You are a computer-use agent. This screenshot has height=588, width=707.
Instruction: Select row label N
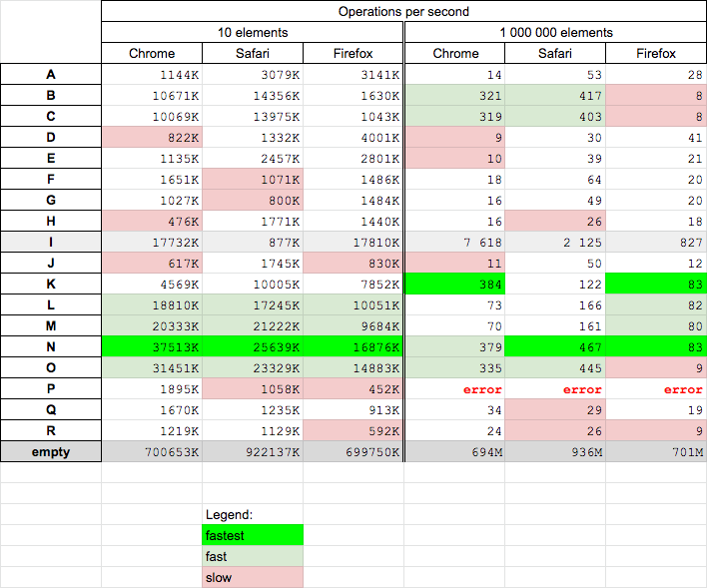[51, 346]
